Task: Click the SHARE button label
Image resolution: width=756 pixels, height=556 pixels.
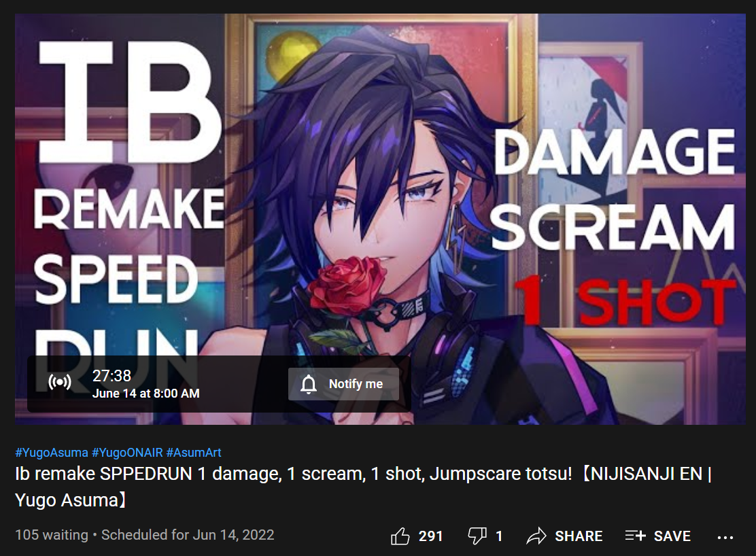Action: (x=579, y=536)
